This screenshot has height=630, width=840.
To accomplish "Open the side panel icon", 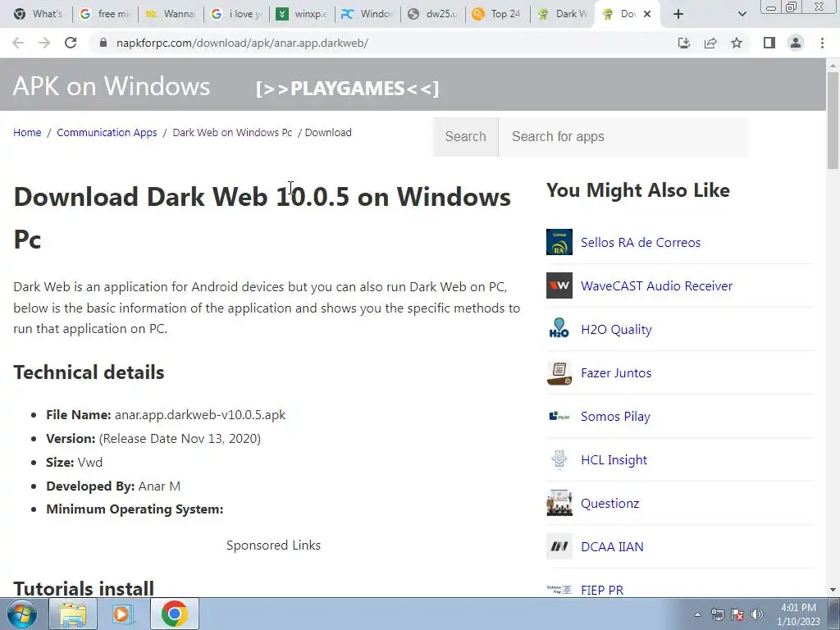I will pos(769,43).
